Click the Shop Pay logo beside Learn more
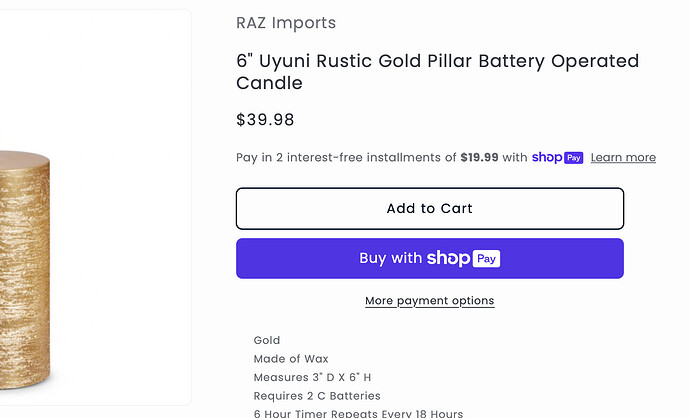Image resolution: width=690 pixels, height=418 pixels. (x=558, y=158)
